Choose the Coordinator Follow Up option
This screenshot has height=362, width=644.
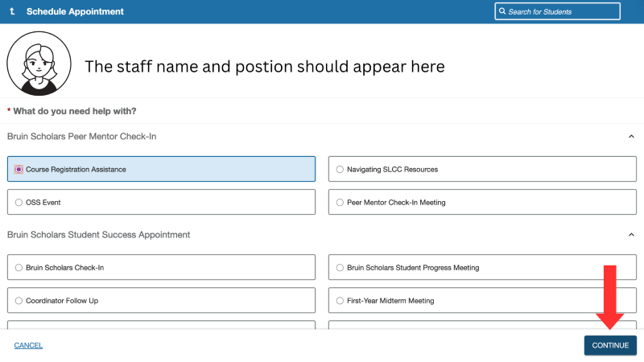(x=19, y=301)
